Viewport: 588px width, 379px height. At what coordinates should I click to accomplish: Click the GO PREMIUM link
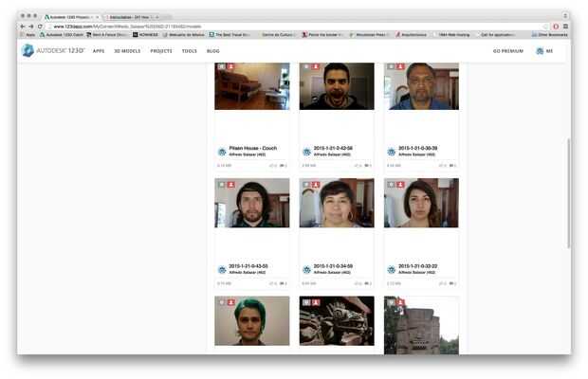point(508,51)
